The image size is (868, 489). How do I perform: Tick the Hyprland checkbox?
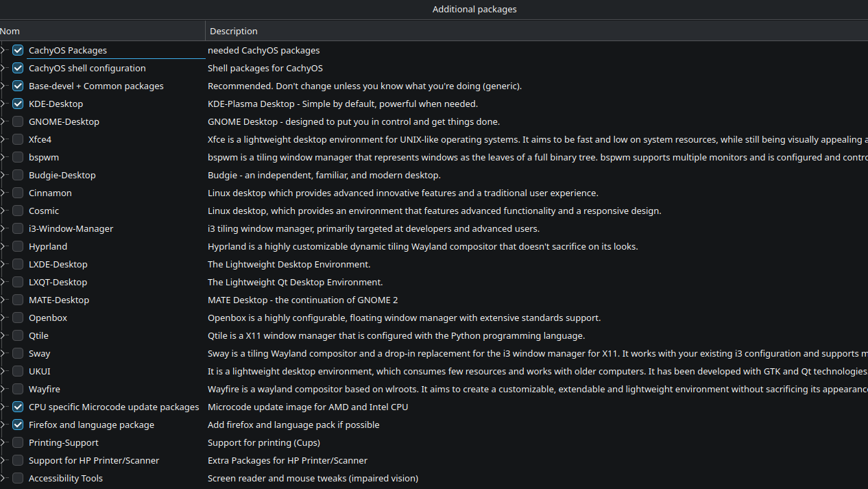18,246
